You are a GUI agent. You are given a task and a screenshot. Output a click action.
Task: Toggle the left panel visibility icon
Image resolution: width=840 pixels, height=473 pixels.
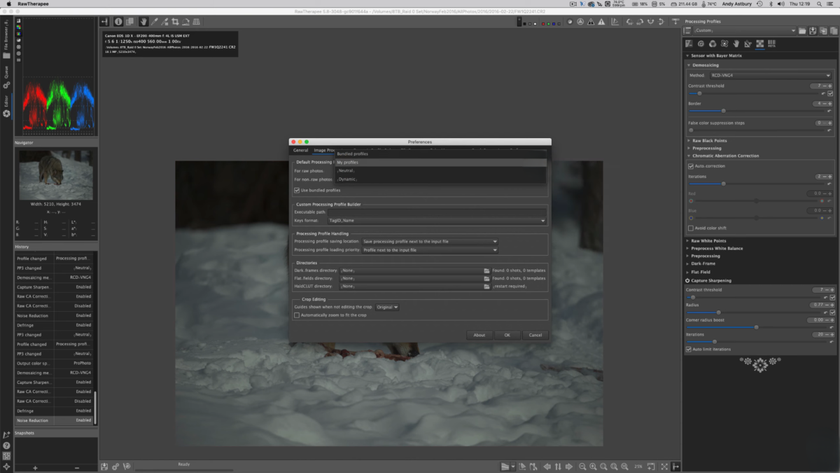coord(104,21)
